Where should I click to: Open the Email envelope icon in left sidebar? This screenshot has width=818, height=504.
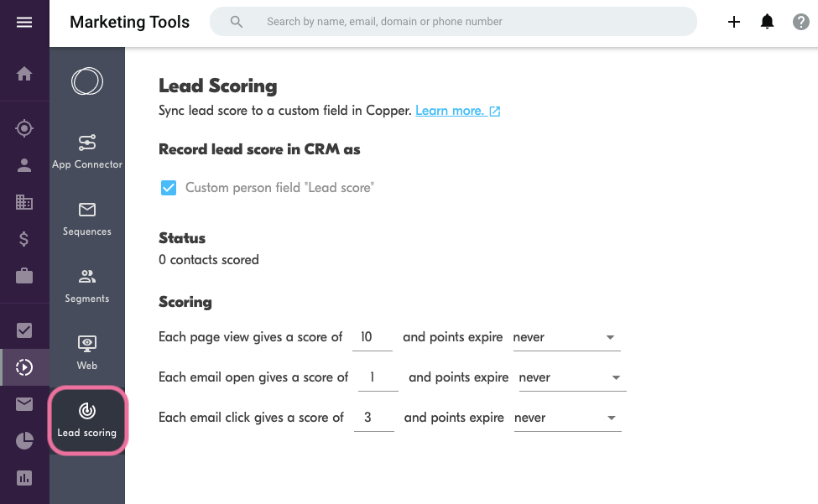click(24, 404)
